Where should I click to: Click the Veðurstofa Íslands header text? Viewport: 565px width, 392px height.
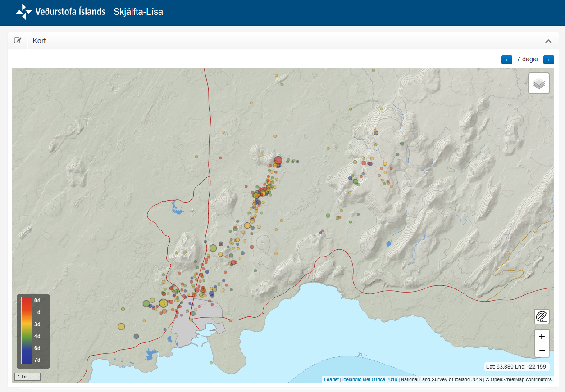[x=70, y=12]
